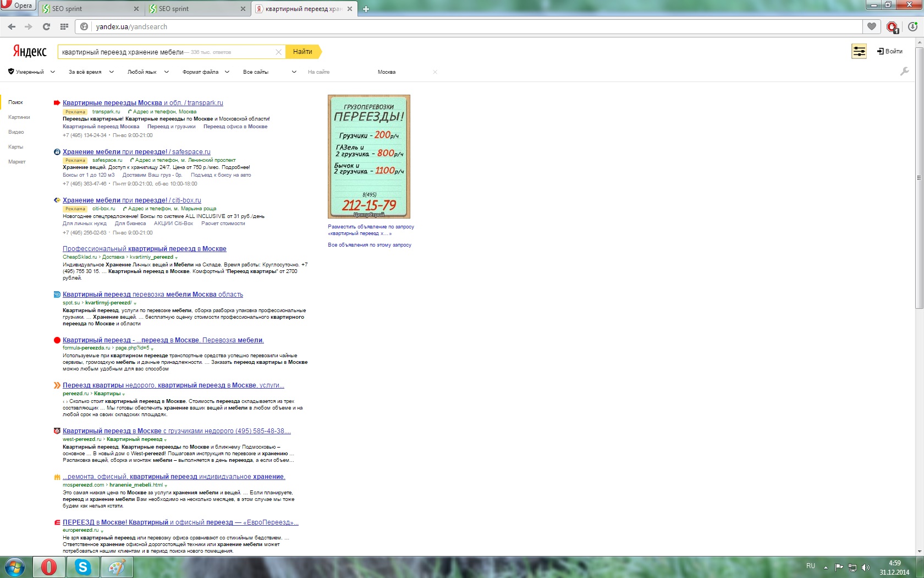
Task: Open Хранение мебели safespace.ru ad link
Action: [x=136, y=152]
